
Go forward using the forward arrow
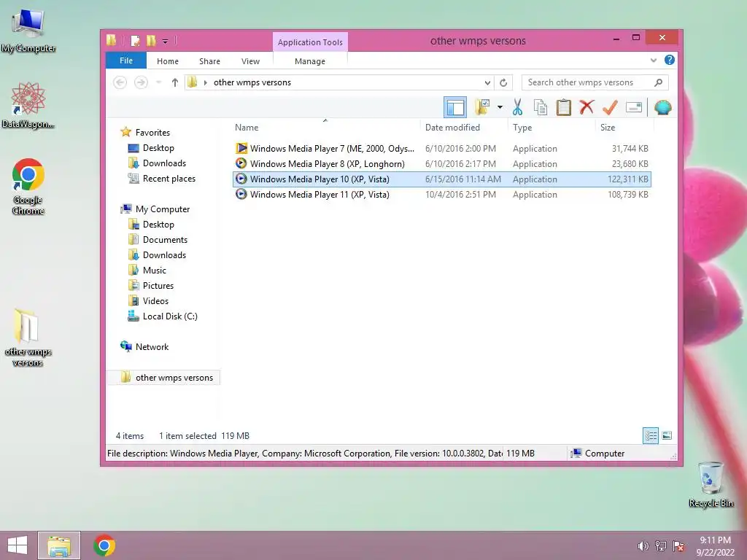[x=141, y=82]
